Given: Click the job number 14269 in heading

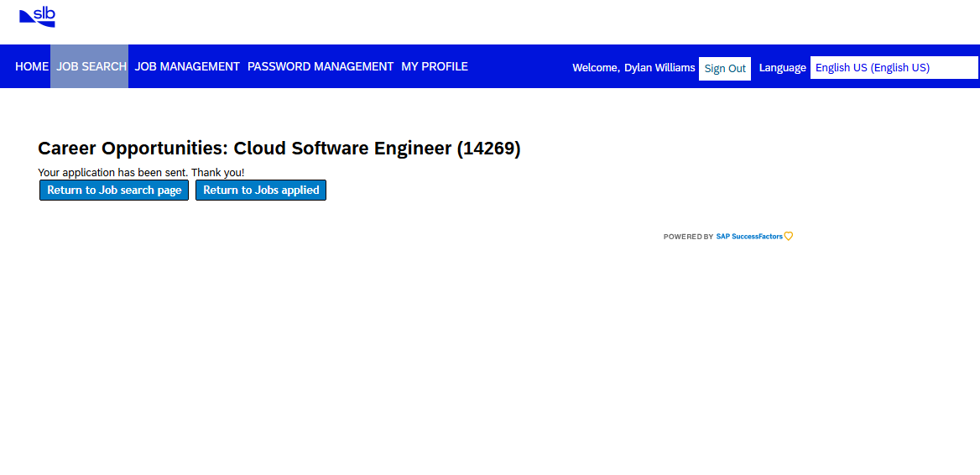Looking at the screenshot, I should coord(488,149).
